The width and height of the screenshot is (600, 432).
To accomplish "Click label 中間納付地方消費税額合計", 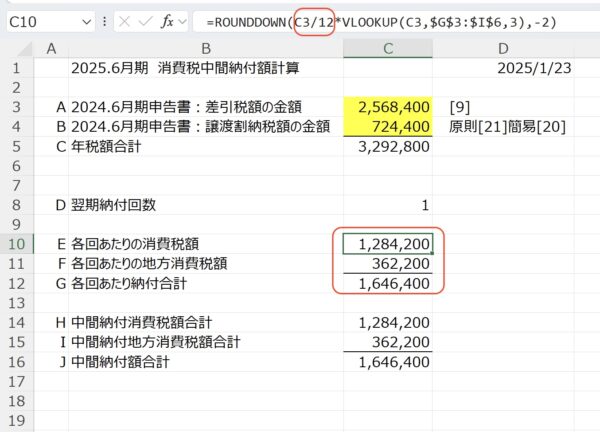I will 156,342.
